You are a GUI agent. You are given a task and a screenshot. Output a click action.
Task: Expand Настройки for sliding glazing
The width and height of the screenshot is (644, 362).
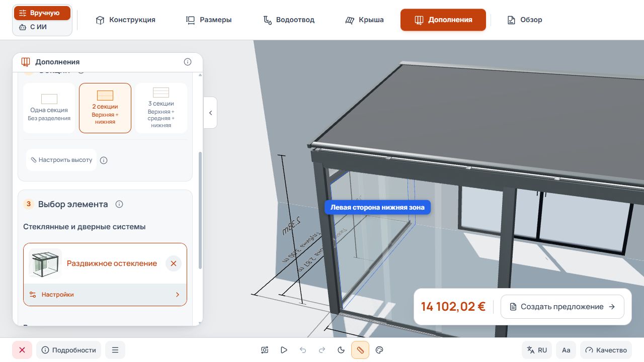105,295
